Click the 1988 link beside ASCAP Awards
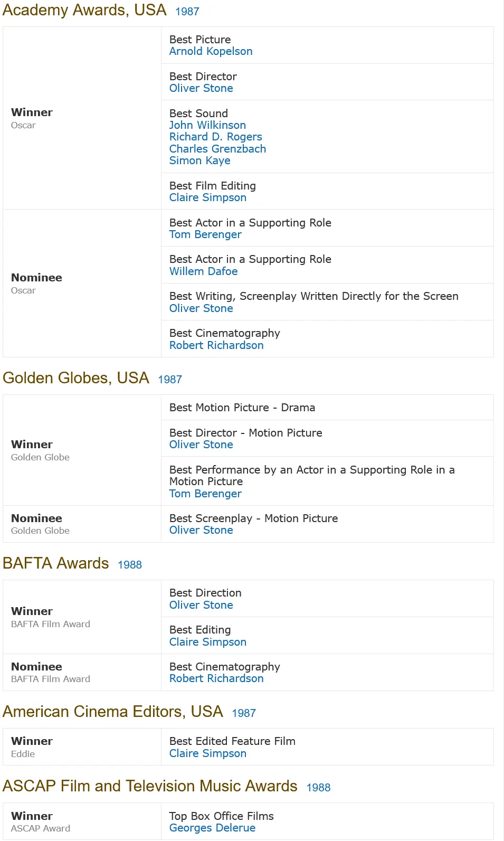504x841 pixels. (318, 788)
